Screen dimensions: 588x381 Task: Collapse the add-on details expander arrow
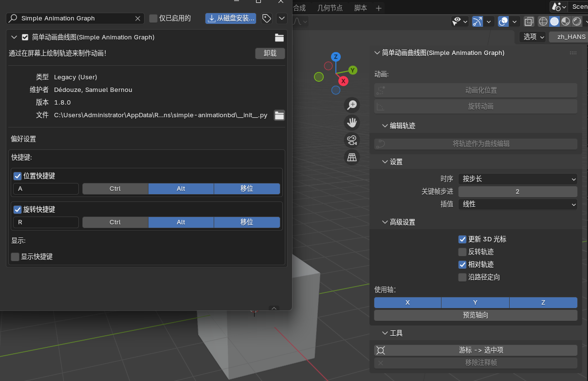(x=14, y=37)
